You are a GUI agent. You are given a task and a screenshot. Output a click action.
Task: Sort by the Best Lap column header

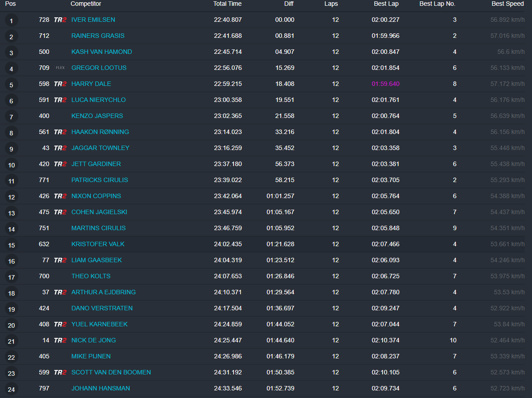coord(386,4)
